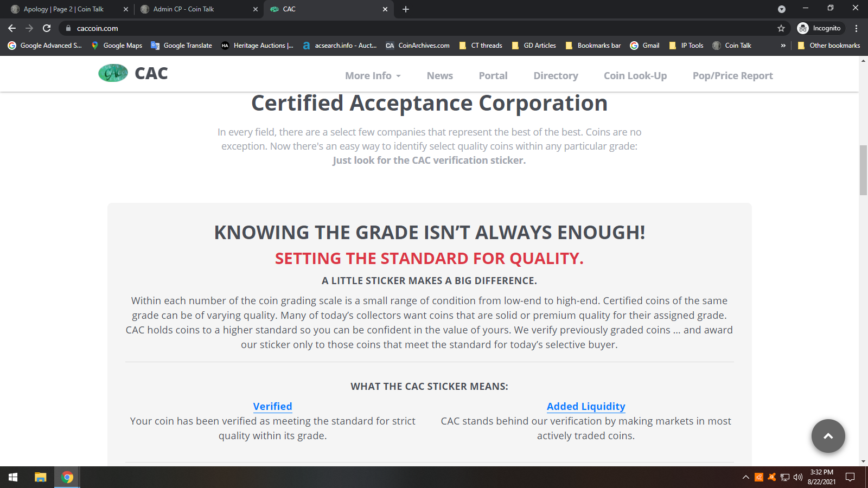Click the Verified link
Viewport: 868px width, 488px height.
click(272, 407)
